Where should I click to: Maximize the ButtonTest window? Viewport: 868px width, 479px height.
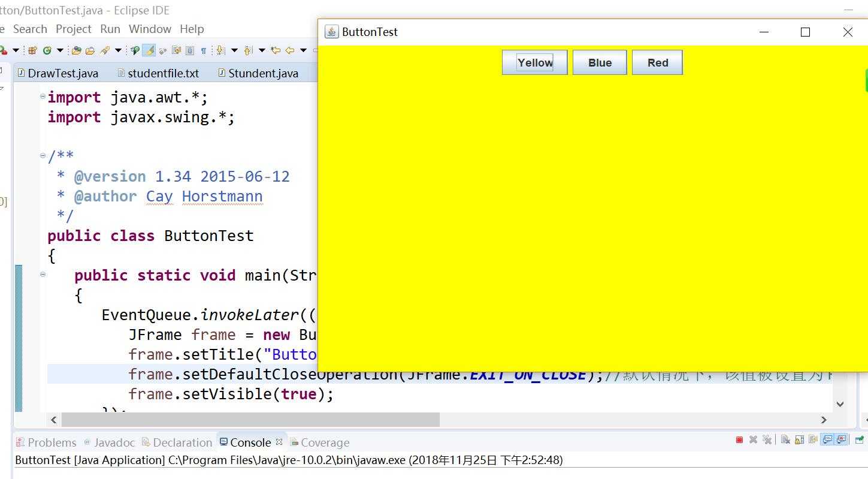[x=805, y=32]
